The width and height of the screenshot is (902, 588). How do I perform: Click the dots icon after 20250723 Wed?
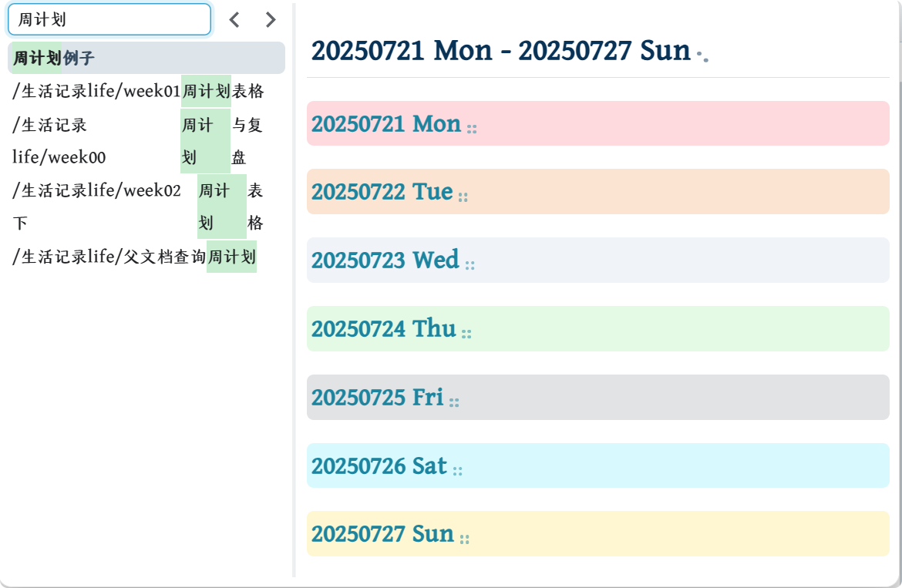pyautogui.click(x=470, y=265)
